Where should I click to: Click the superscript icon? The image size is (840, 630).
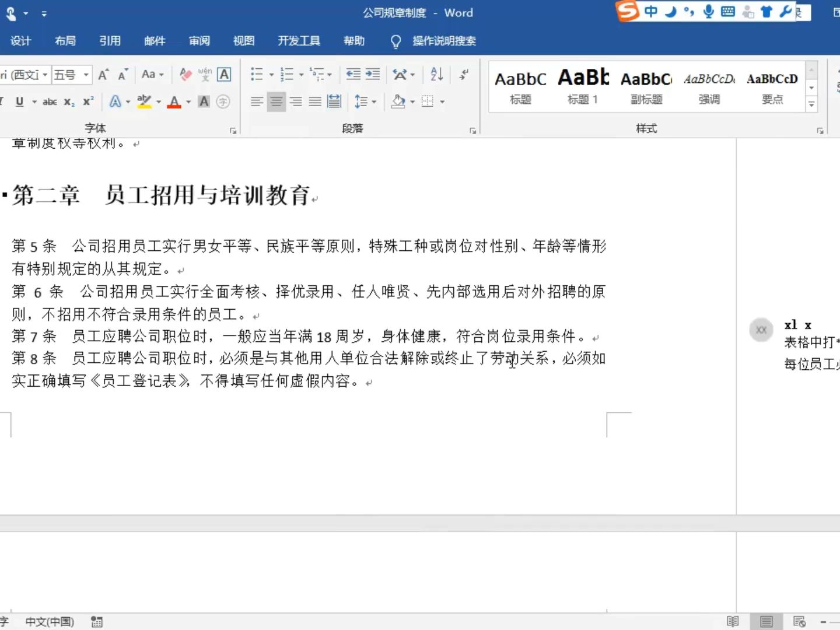pos(87,101)
